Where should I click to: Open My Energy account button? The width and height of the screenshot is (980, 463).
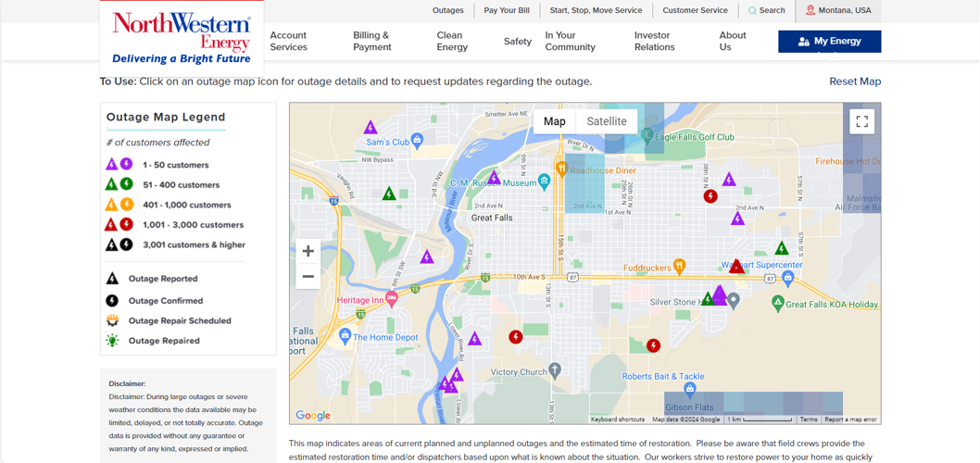click(x=829, y=42)
